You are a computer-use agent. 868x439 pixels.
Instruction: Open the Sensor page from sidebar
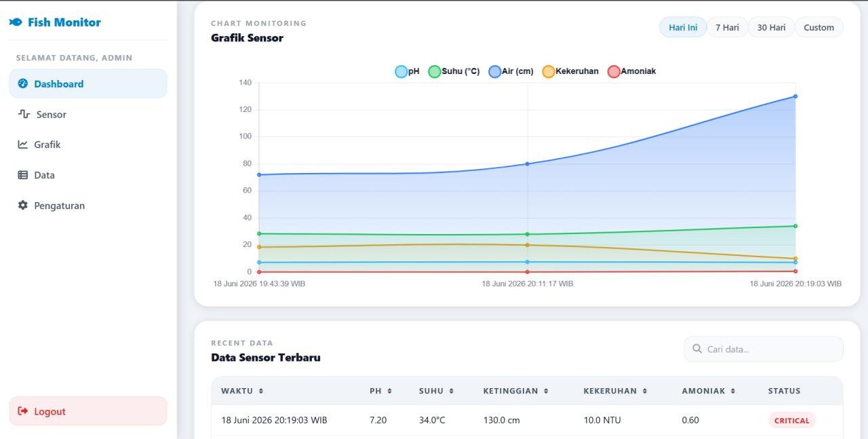[88, 114]
